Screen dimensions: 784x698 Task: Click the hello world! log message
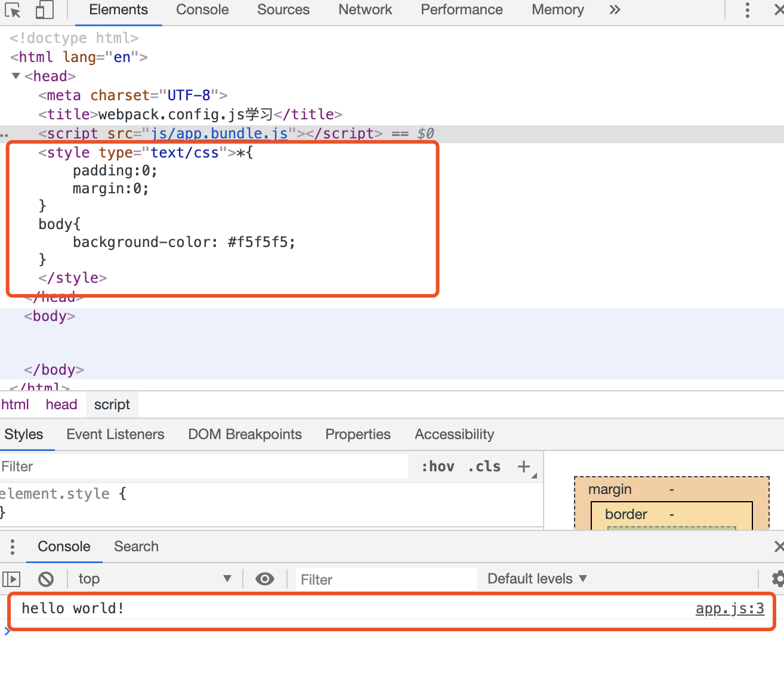pyautogui.click(x=73, y=608)
